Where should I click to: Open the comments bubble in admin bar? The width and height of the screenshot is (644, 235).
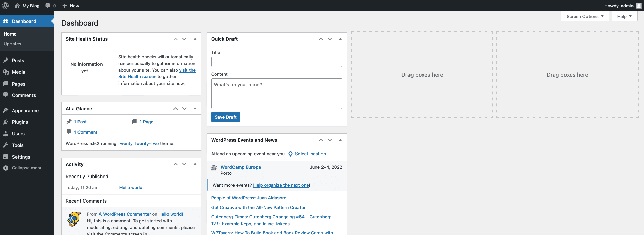(x=48, y=6)
